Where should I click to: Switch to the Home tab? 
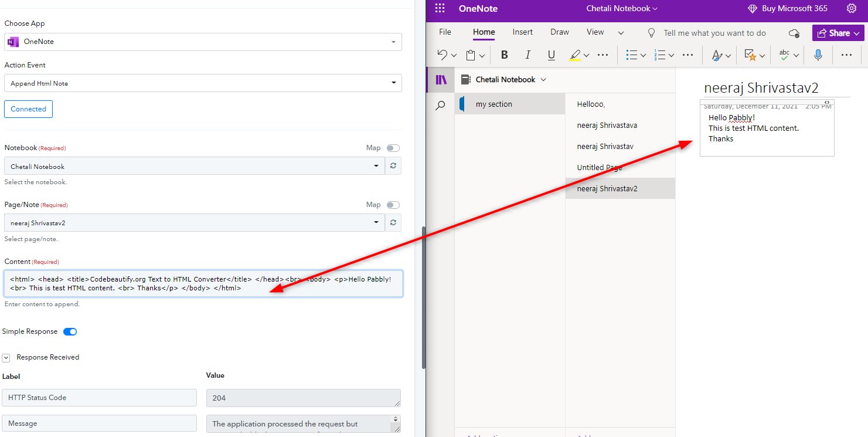tap(484, 32)
